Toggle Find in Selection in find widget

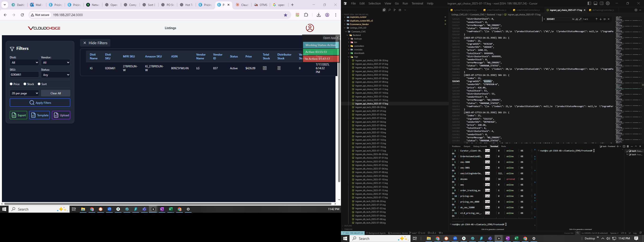click(604, 19)
